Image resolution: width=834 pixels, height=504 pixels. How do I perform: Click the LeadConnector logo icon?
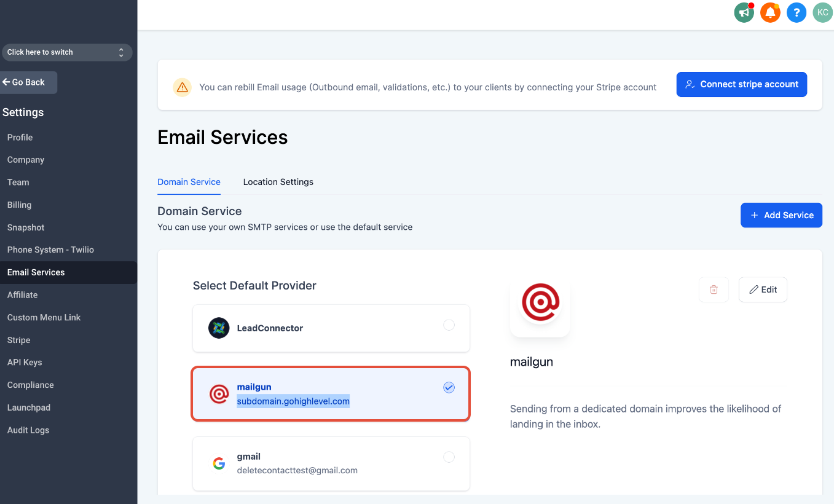219,328
